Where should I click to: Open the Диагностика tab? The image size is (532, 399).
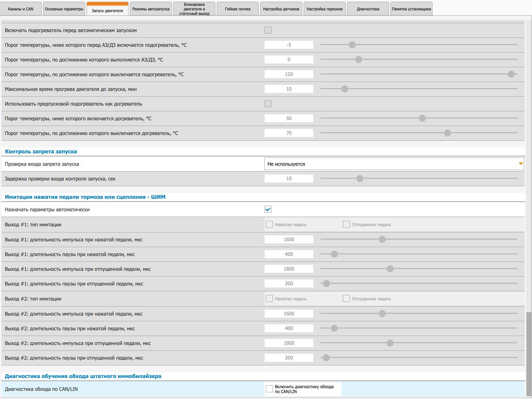pyautogui.click(x=368, y=9)
